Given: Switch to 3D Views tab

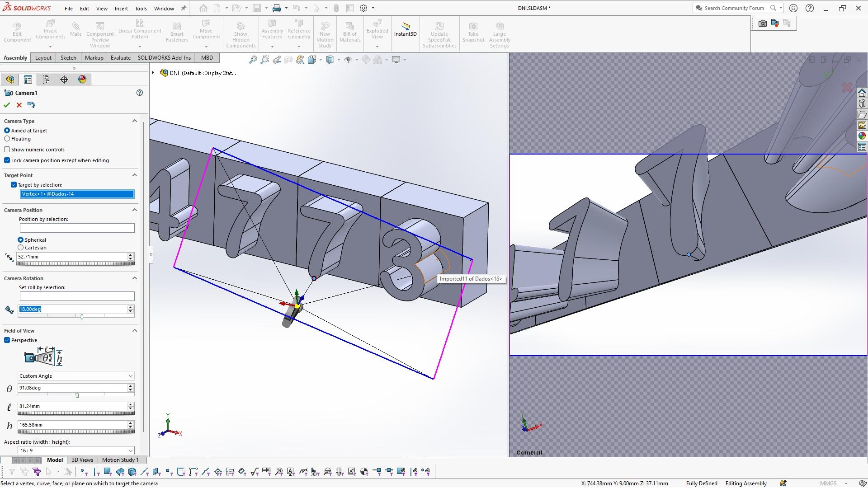Looking at the screenshot, I should [82, 460].
